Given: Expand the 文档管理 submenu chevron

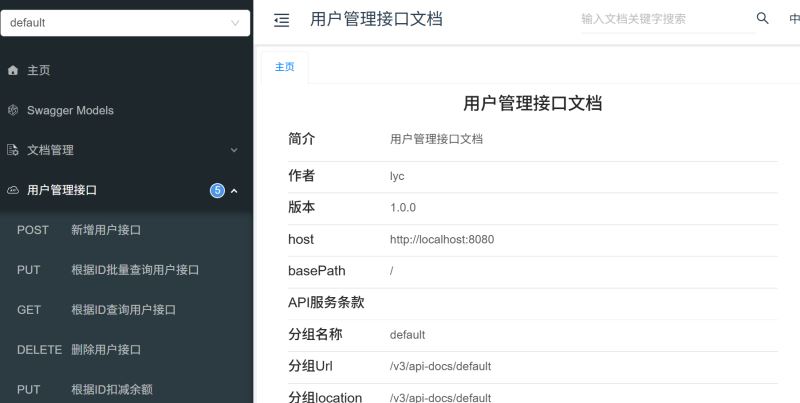Looking at the screenshot, I should coord(234,150).
